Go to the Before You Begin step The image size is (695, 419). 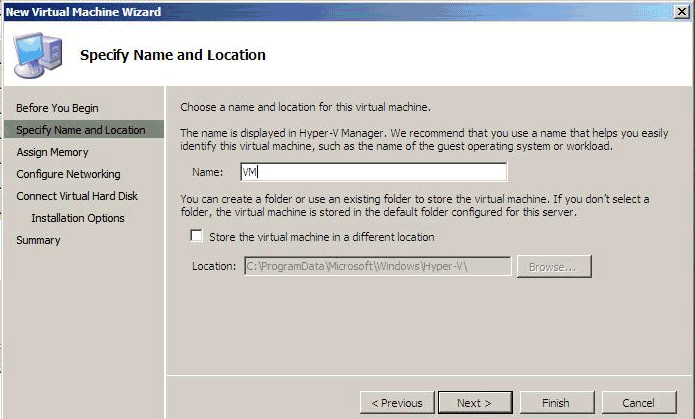tap(57, 108)
